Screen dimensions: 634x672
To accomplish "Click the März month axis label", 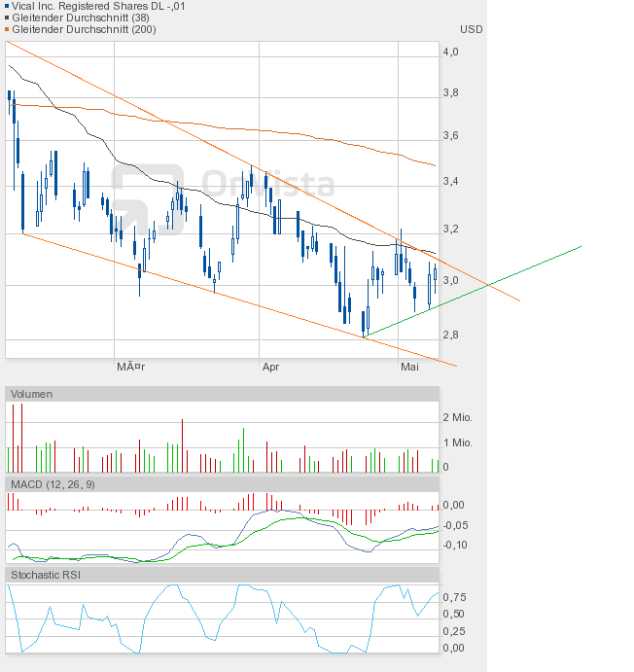I will (131, 367).
